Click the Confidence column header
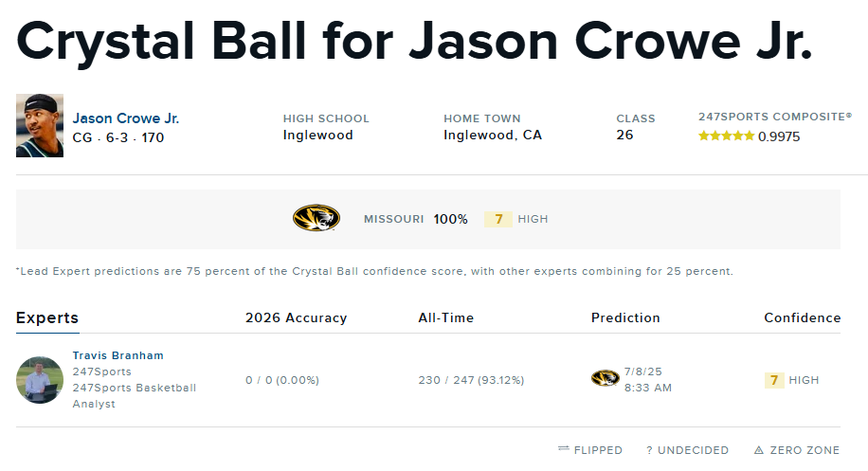Screen dimensions: 868x471 point(802,317)
